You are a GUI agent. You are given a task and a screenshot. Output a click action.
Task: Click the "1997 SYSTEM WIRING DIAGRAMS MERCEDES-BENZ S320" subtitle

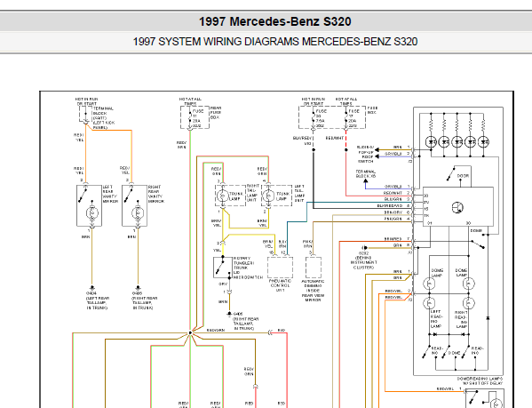pos(274,42)
